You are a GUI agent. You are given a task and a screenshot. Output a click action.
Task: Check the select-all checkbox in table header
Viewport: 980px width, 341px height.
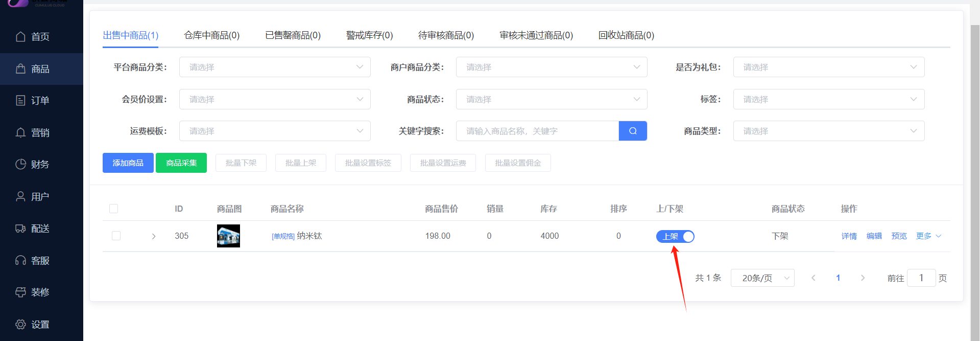pyautogui.click(x=113, y=209)
